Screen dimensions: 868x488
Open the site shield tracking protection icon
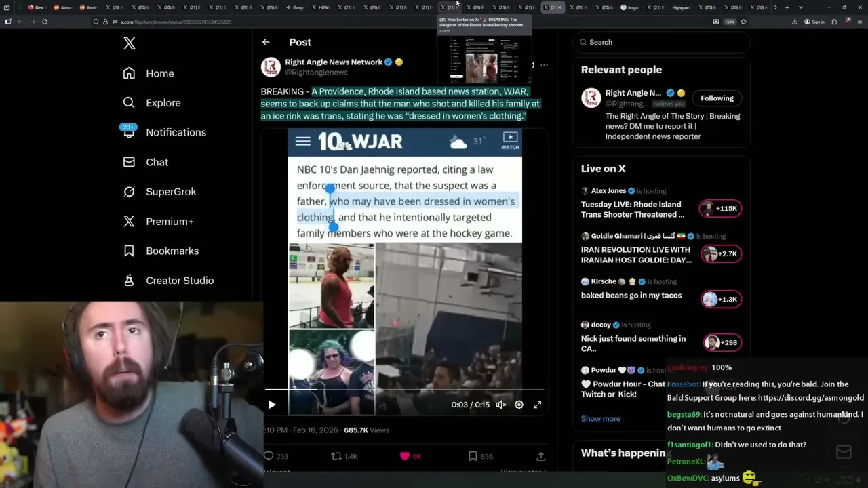click(96, 22)
